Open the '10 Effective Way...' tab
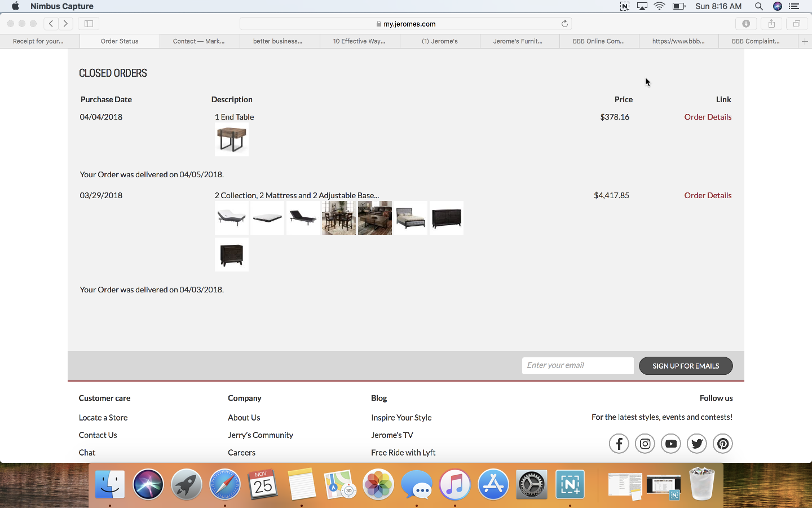 360,41
